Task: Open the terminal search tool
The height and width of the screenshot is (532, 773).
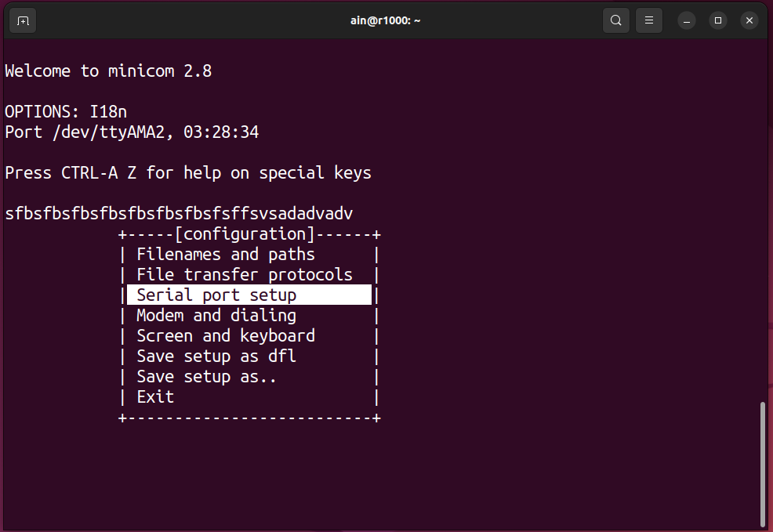Action: (x=615, y=20)
